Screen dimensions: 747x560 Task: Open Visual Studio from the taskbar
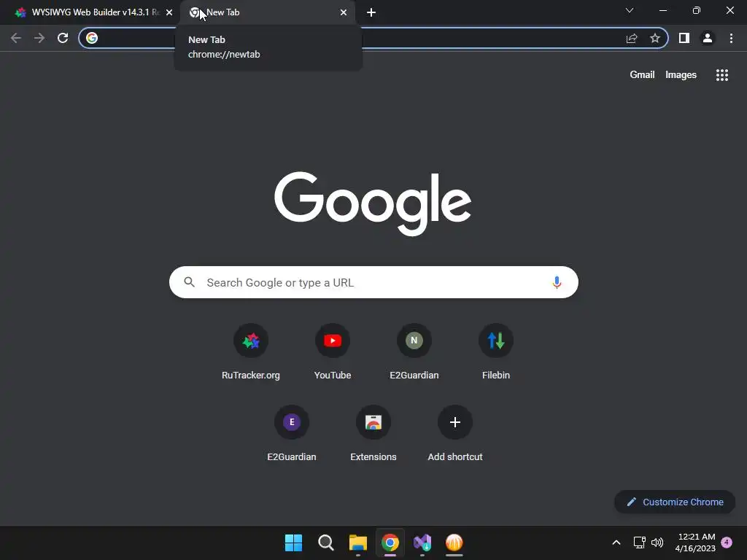tap(422, 542)
